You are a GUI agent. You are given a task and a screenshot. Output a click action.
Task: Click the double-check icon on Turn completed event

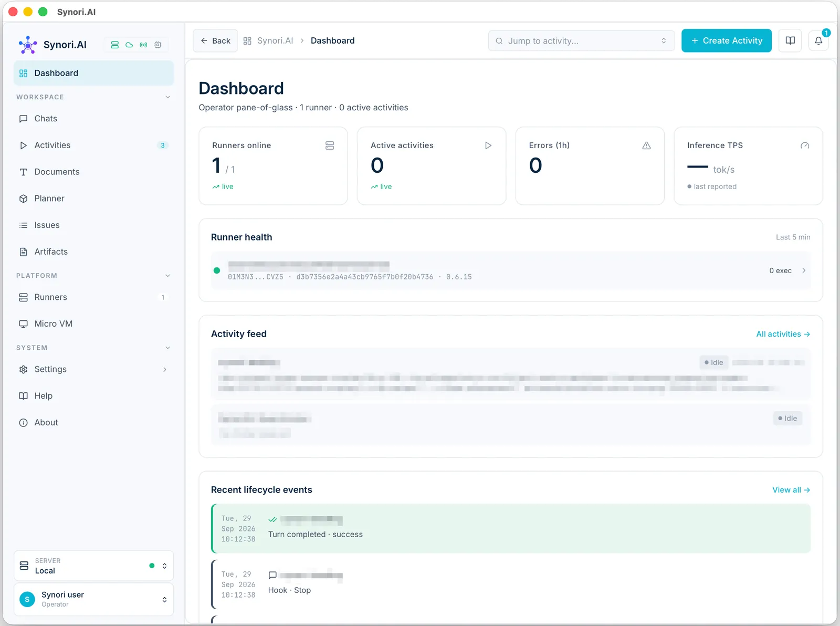[x=272, y=520]
